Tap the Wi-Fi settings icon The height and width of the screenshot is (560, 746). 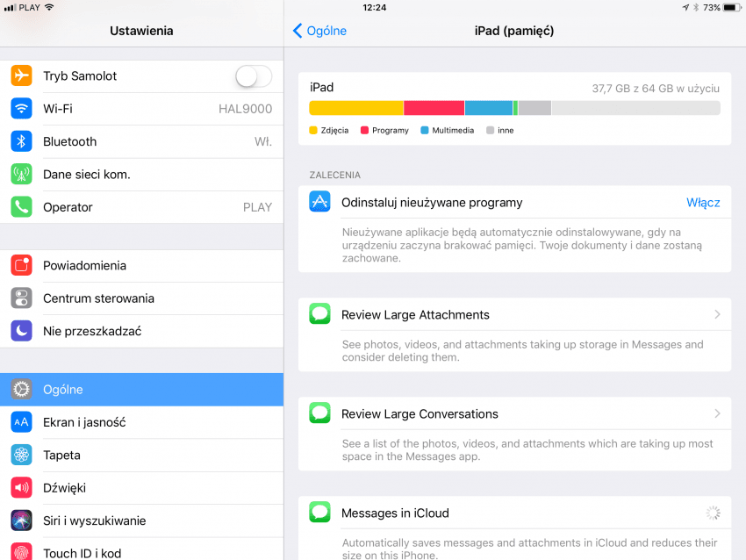point(21,109)
